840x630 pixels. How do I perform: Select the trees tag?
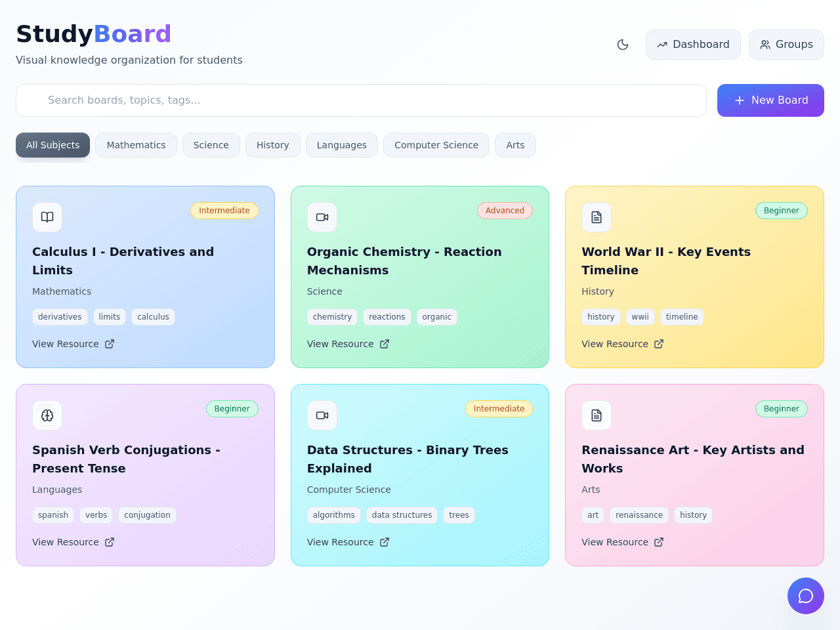[459, 515]
